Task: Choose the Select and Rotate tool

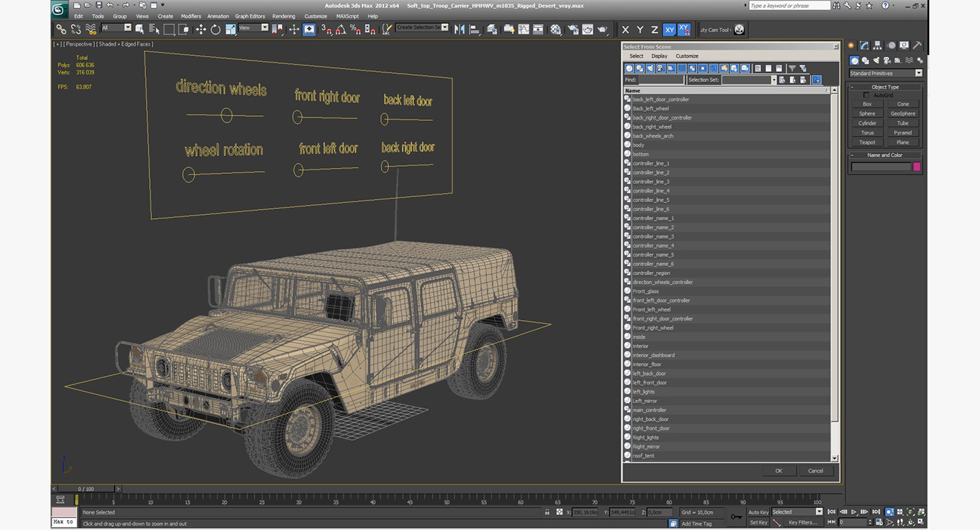Action: pos(215,30)
